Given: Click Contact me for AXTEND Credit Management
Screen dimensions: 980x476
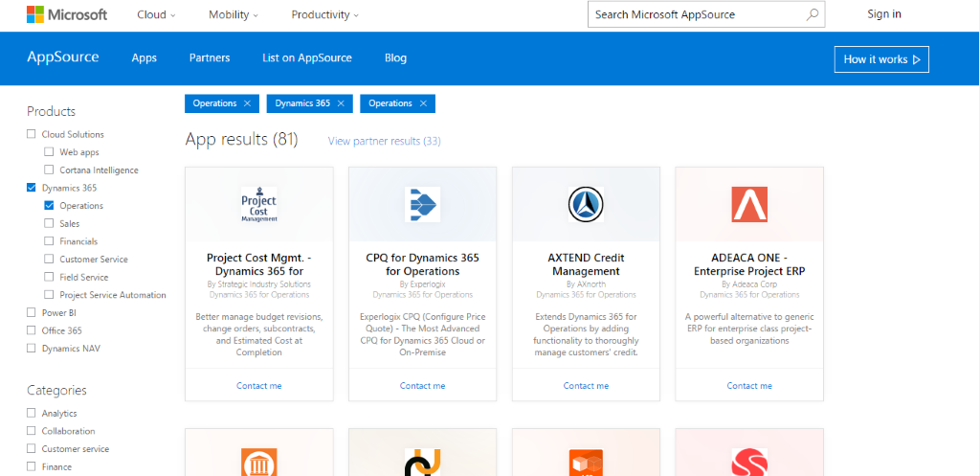Looking at the screenshot, I should (x=586, y=385).
